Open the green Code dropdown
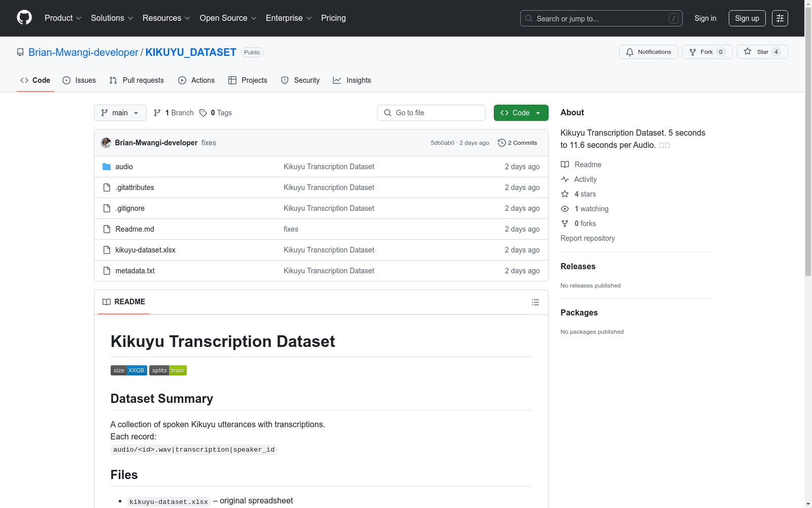Image resolution: width=812 pixels, height=508 pixels. [521, 113]
